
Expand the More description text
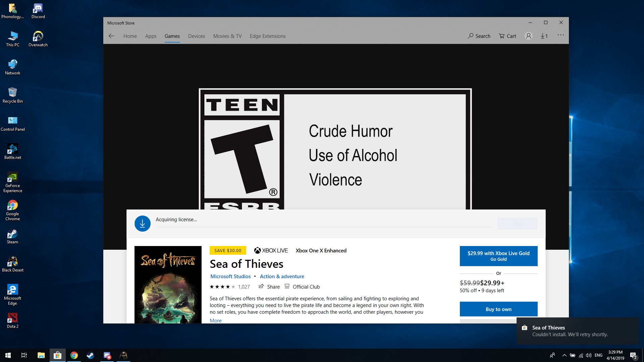215,320
